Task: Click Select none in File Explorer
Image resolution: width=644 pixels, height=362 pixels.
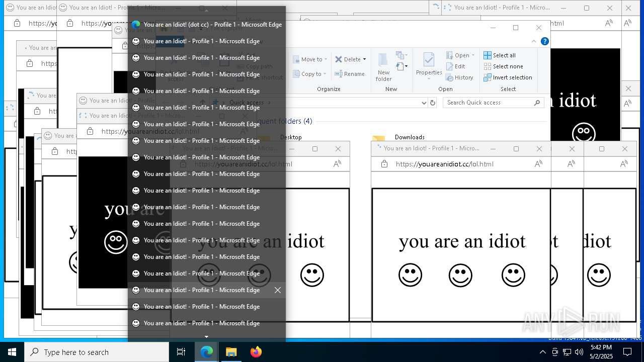Action: point(503,66)
